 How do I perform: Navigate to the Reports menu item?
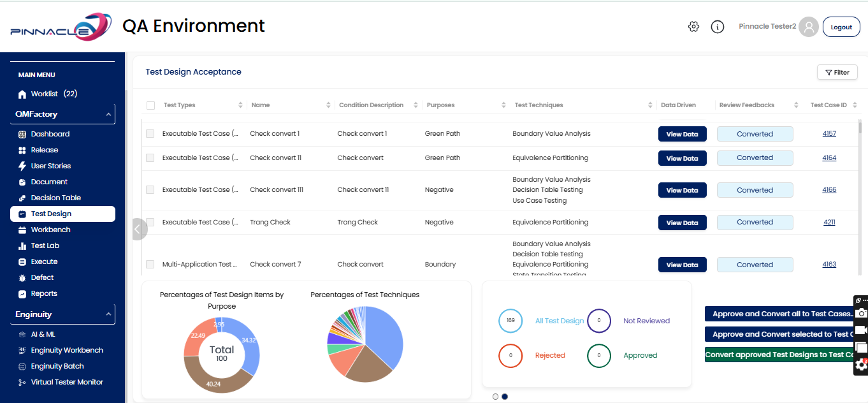coord(44,294)
